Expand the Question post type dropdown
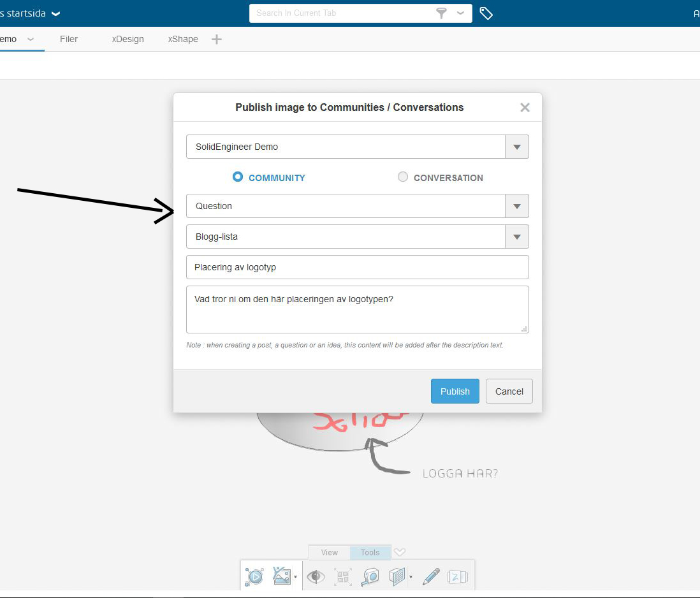Image resolution: width=700 pixels, height=598 pixels. point(516,206)
